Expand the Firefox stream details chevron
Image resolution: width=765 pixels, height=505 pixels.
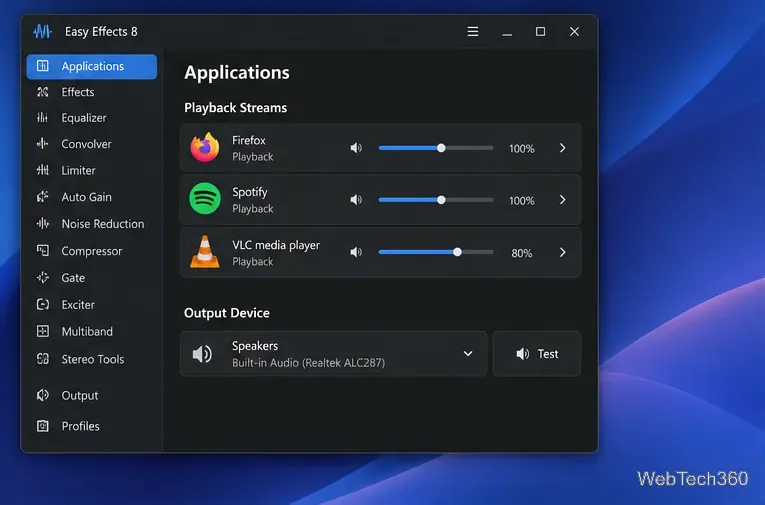tap(563, 148)
